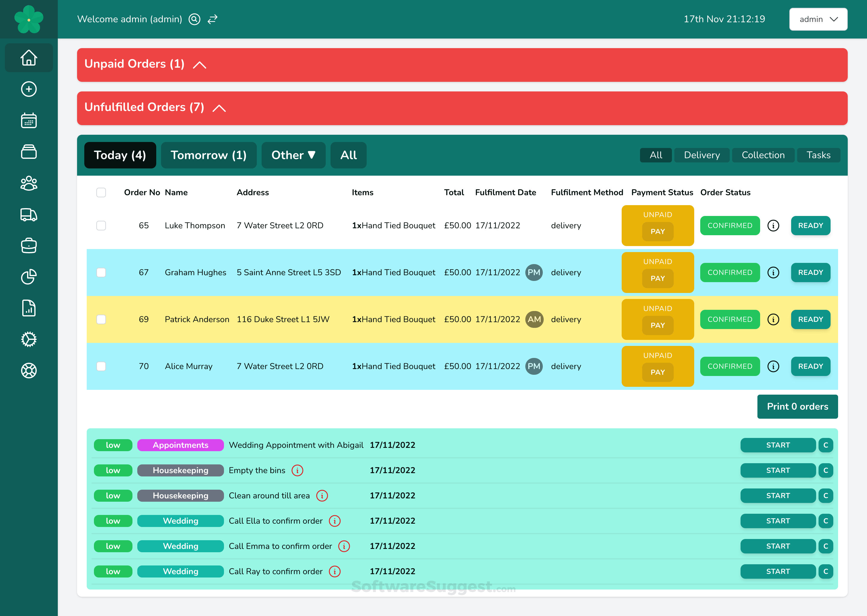
Task: Click the Print 0 orders button
Action: [797, 407]
